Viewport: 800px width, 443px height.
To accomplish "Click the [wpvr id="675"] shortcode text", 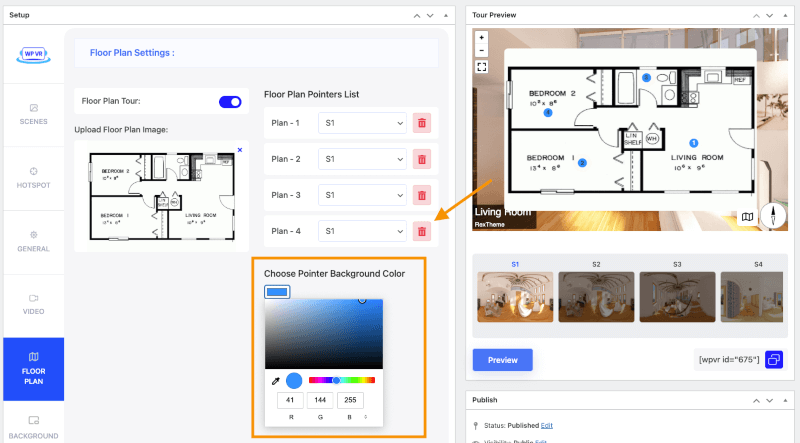I will [729, 360].
